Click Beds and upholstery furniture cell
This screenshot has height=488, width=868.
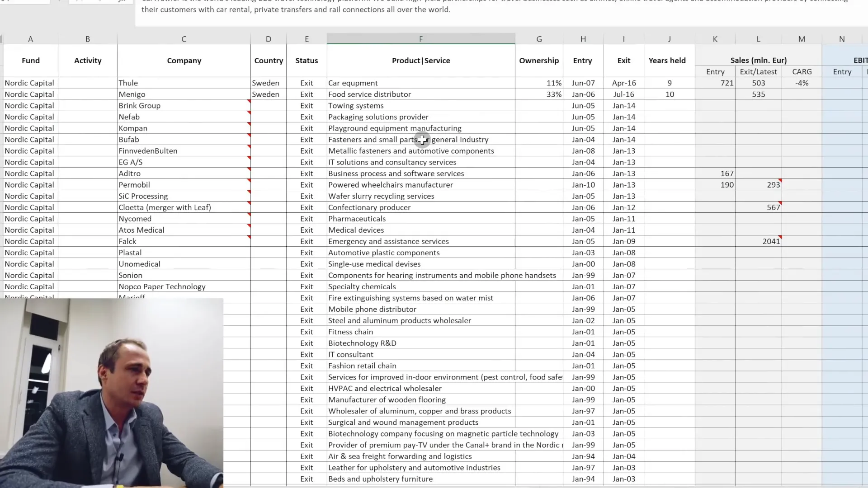tap(421, 479)
